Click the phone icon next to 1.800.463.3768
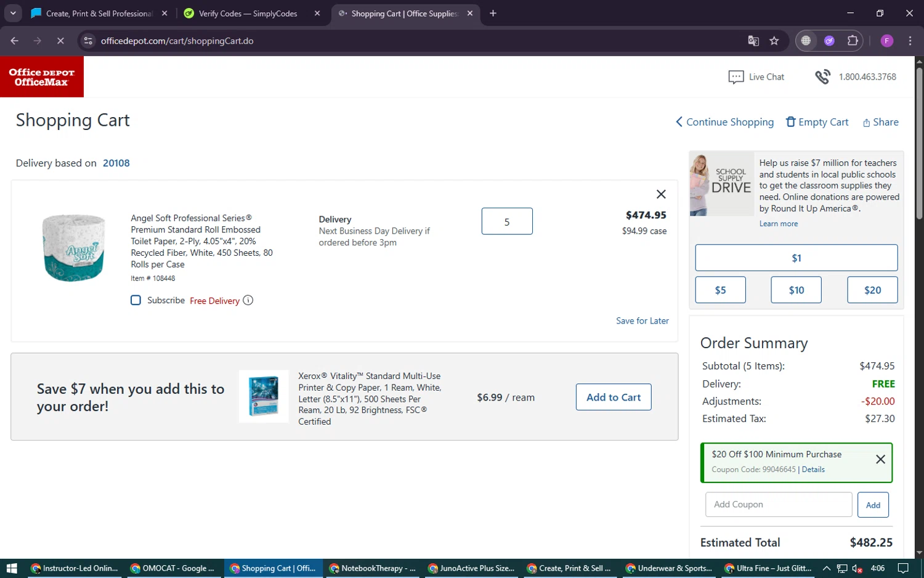The image size is (924, 578). click(x=822, y=77)
